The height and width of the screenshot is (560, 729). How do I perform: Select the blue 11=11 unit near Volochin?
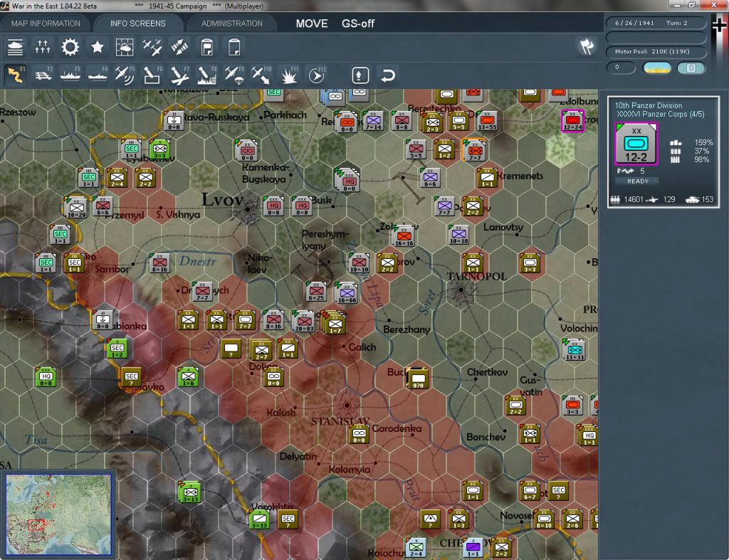coord(575,350)
